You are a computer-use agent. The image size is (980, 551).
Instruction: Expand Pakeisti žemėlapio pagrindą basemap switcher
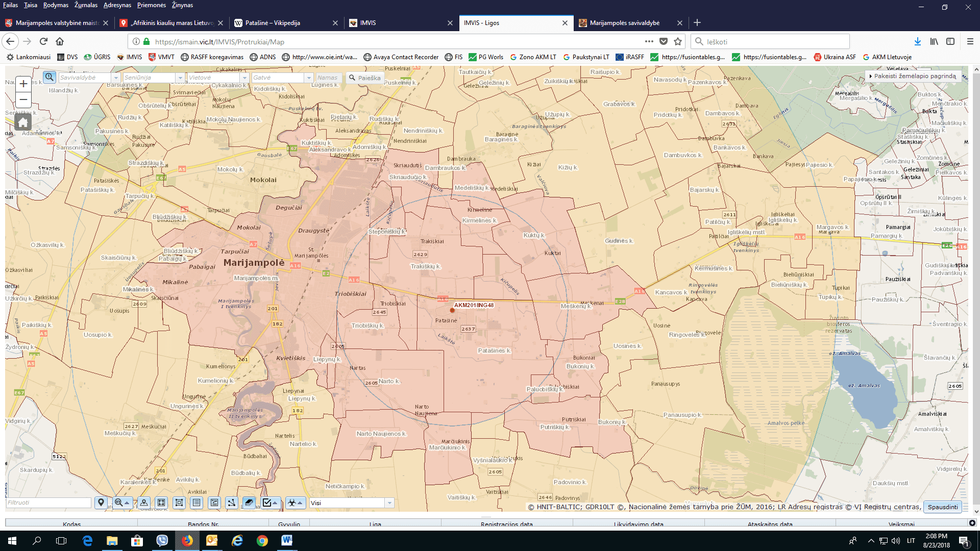pyautogui.click(x=913, y=76)
